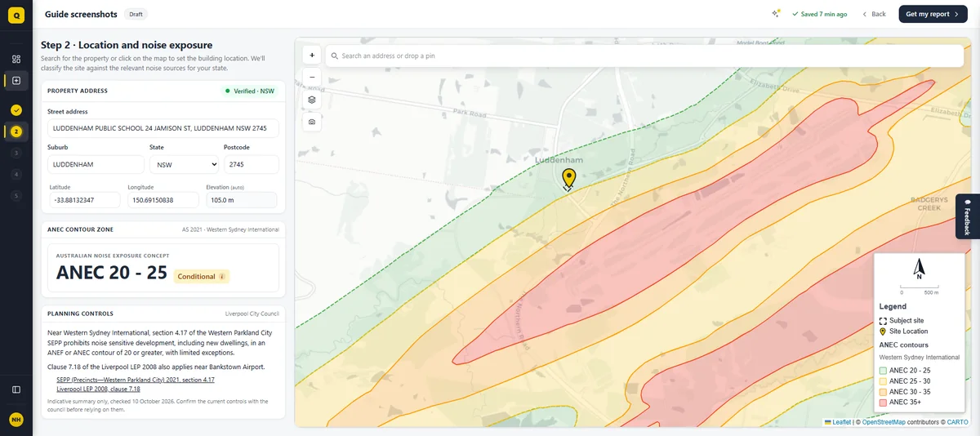Click the Back button
This screenshot has height=436, width=980.
874,14
